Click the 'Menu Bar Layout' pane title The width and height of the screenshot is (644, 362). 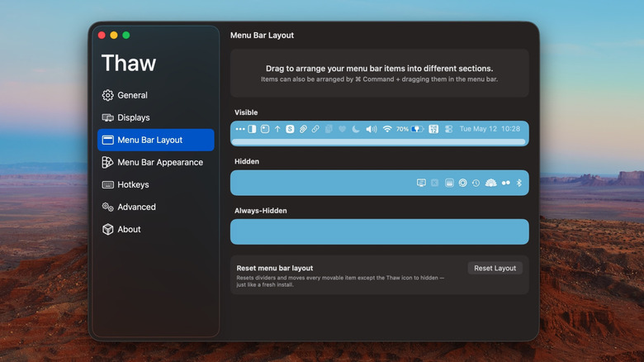point(262,36)
